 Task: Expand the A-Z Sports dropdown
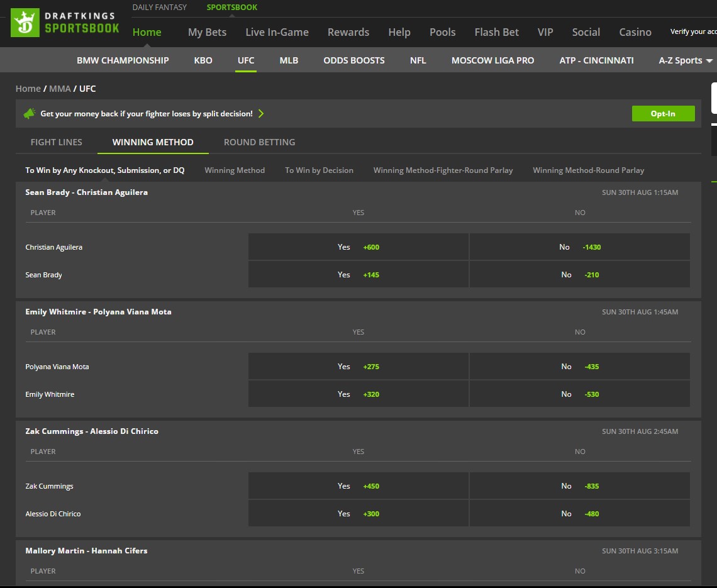click(x=685, y=60)
